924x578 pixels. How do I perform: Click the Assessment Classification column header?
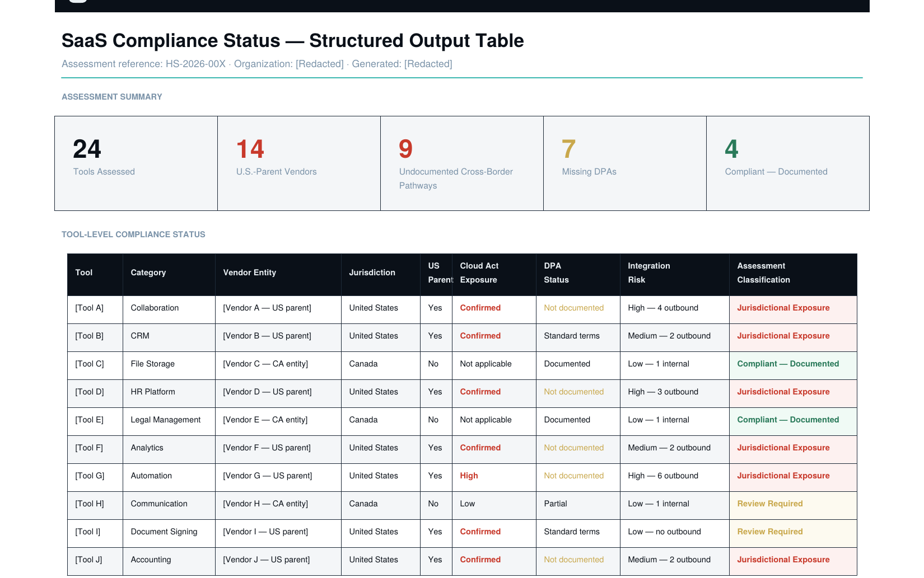tap(763, 273)
